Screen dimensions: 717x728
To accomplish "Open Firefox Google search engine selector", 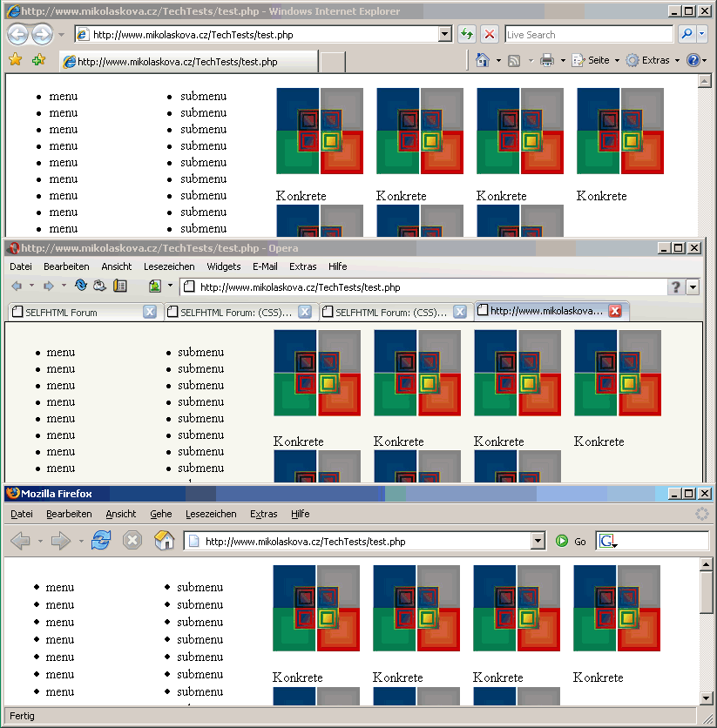I will [608, 542].
